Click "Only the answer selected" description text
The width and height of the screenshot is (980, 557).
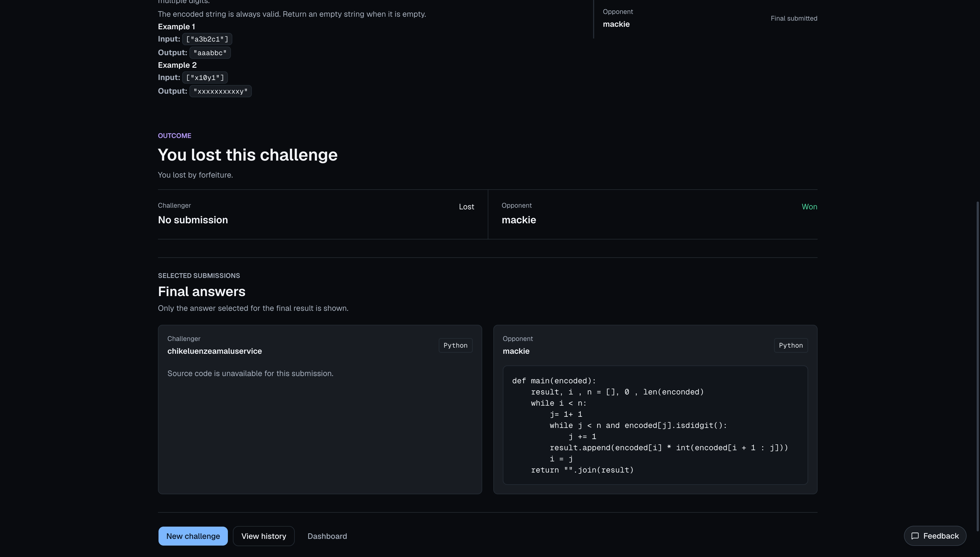(x=253, y=308)
